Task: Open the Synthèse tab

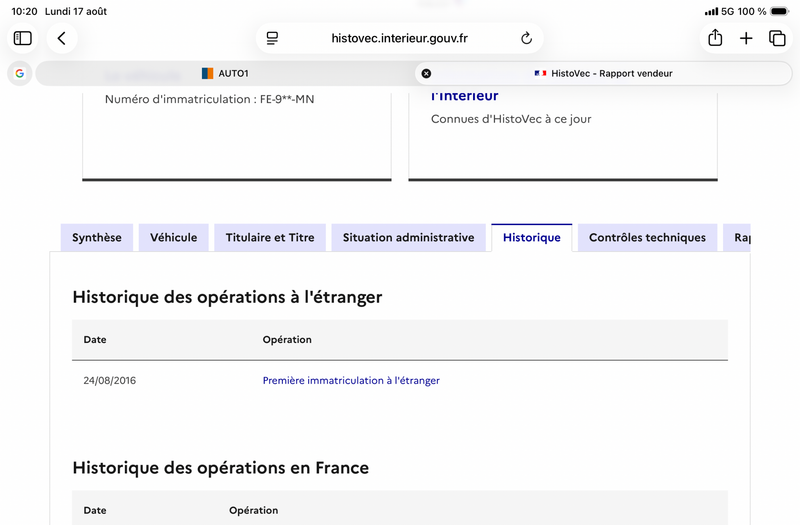Action: [96, 238]
